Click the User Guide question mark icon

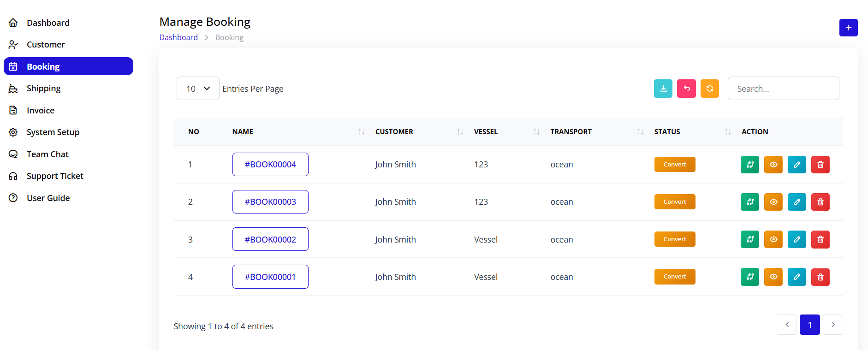point(13,198)
